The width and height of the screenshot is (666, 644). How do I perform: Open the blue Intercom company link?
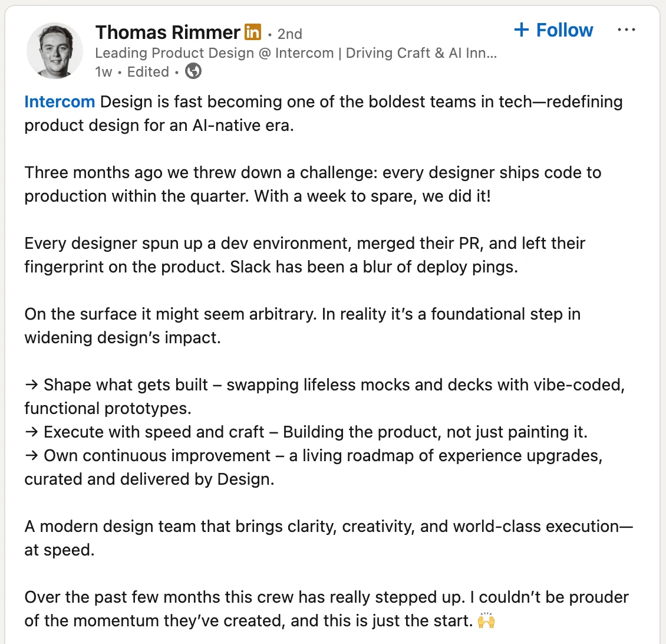pos(60,102)
